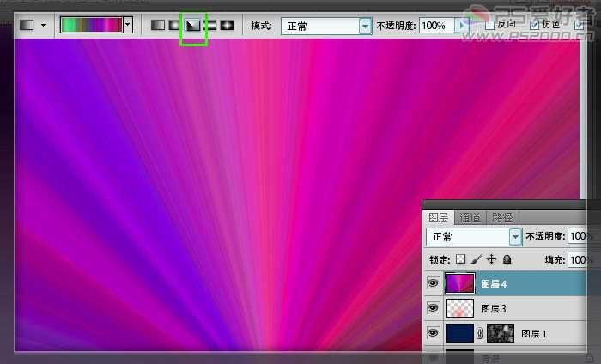The image size is (601, 364).
Task: Click the gradient color preview swatch
Action: tap(91, 26)
